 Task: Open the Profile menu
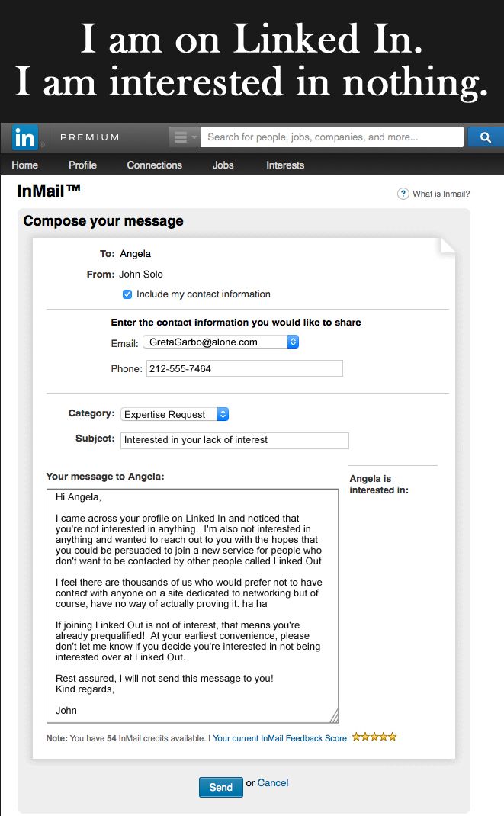[82, 165]
